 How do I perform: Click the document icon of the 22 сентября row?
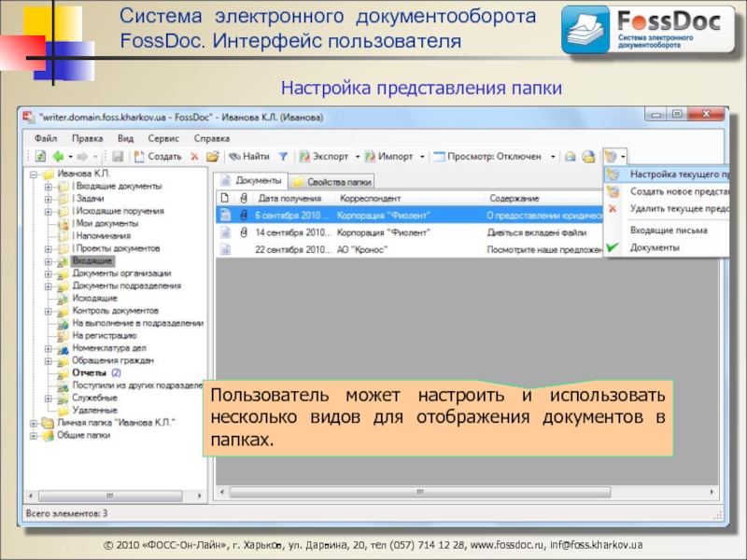225,249
